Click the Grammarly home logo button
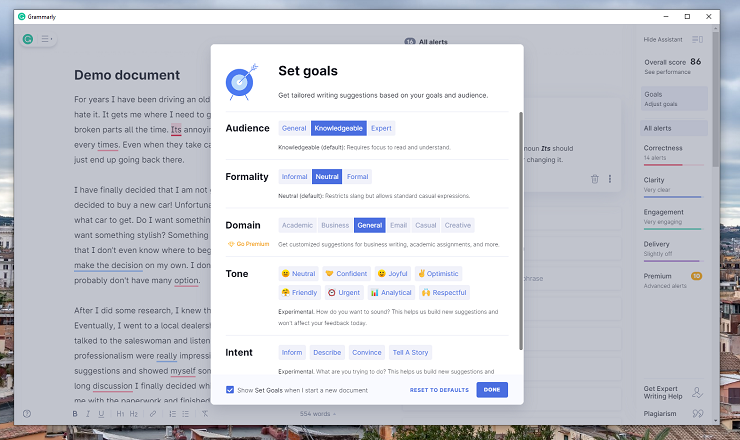 tap(28, 39)
